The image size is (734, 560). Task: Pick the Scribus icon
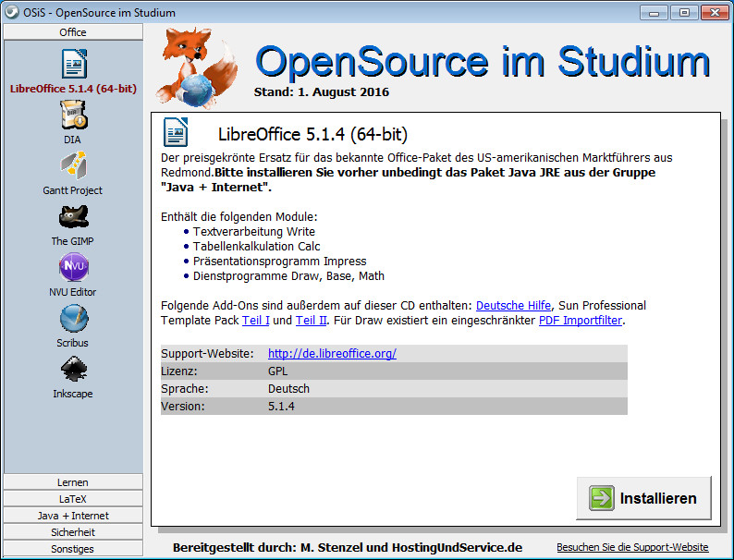tap(74, 318)
